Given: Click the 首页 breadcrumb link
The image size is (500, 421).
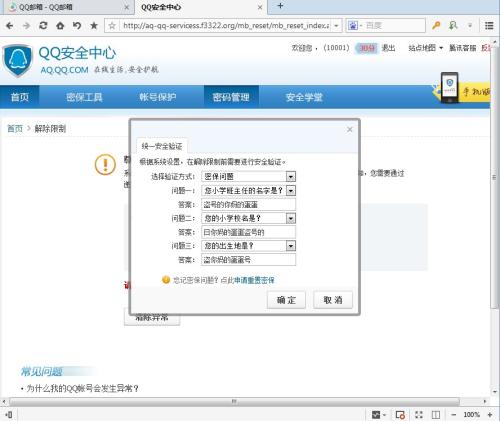Looking at the screenshot, I should (x=15, y=128).
